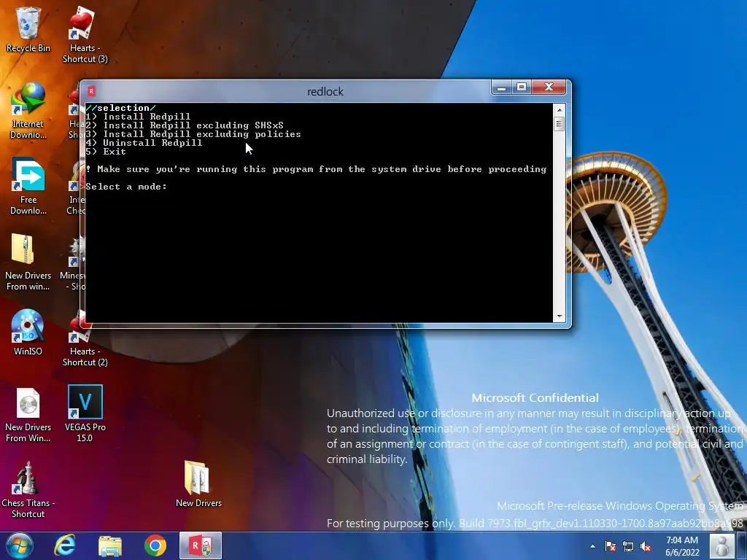
Task: Launch VEGAS Pro 15.0 shortcut
Action: [85, 414]
